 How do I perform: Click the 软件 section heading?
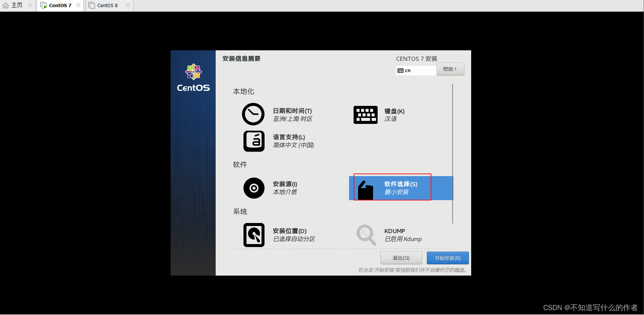[x=240, y=165]
